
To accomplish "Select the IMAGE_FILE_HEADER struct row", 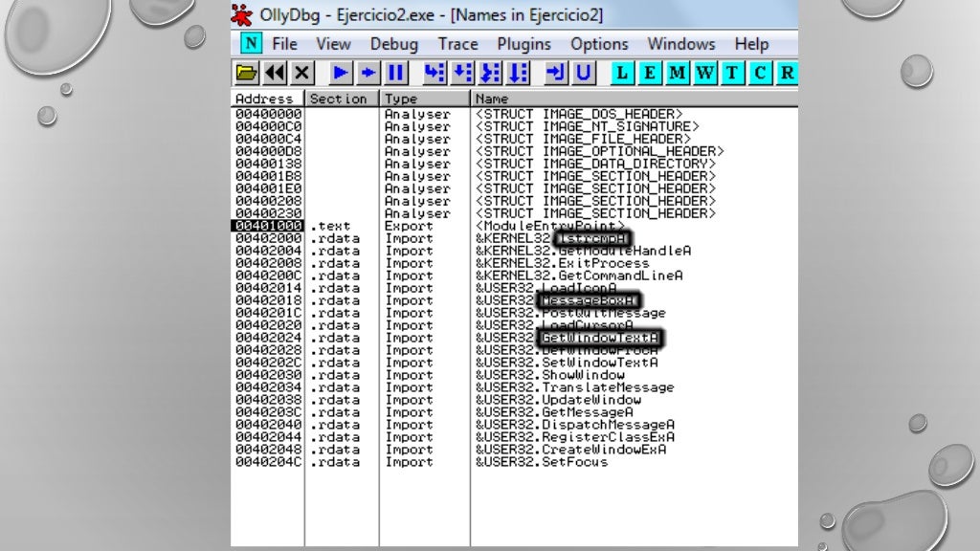I will (514, 139).
